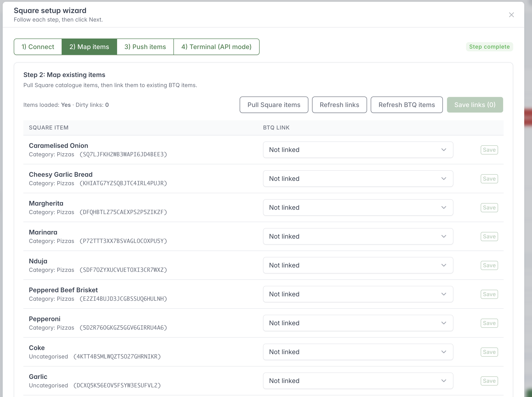The image size is (532, 397).
Task: Click the SQUARE ITEM column header
Action: [49, 128]
